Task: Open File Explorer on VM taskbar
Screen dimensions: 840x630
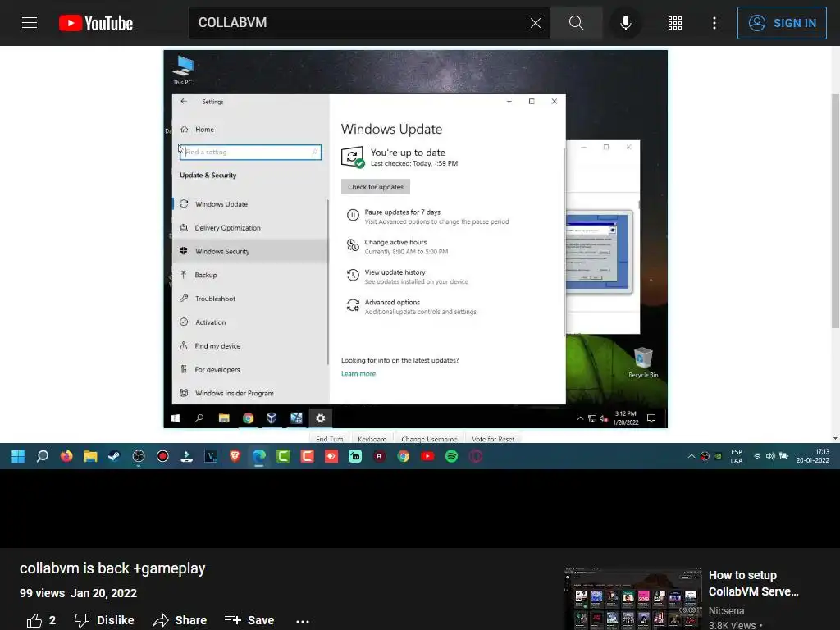Action: [x=224, y=418]
